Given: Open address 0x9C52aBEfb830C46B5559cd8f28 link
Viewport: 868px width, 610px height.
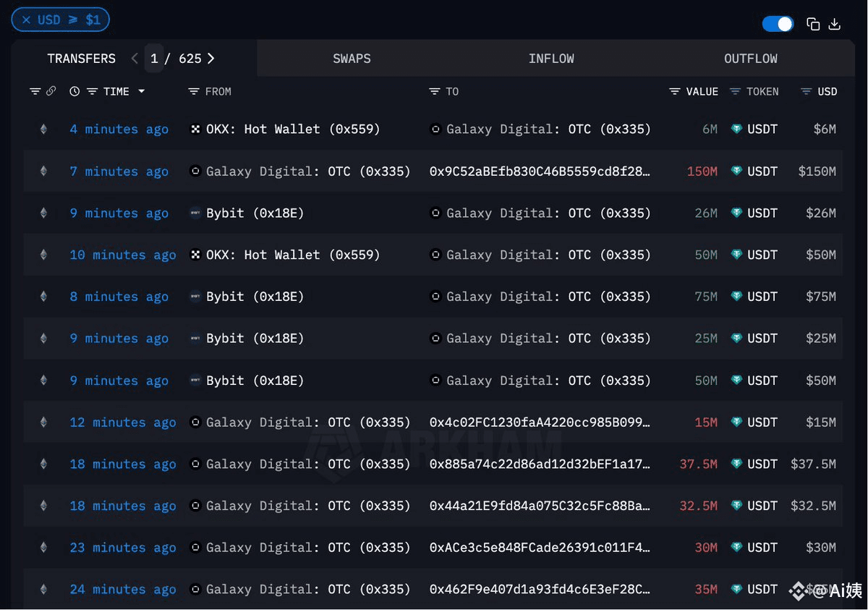Looking at the screenshot, I should 540,171.
